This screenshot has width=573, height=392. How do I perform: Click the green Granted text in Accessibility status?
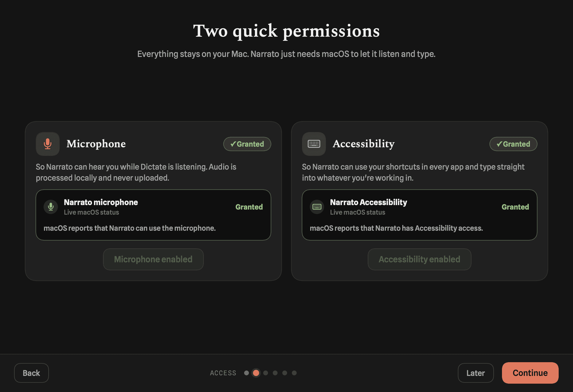(515, 207)
